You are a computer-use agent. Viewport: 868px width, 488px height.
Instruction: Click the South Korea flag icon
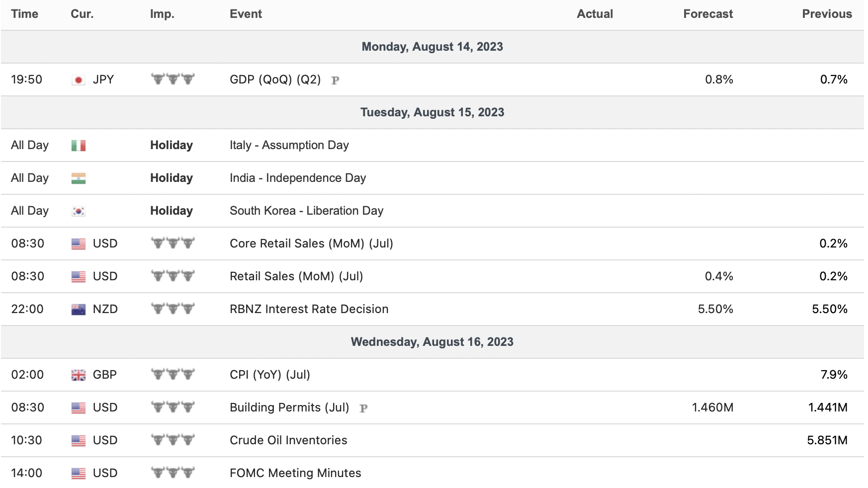78,211
